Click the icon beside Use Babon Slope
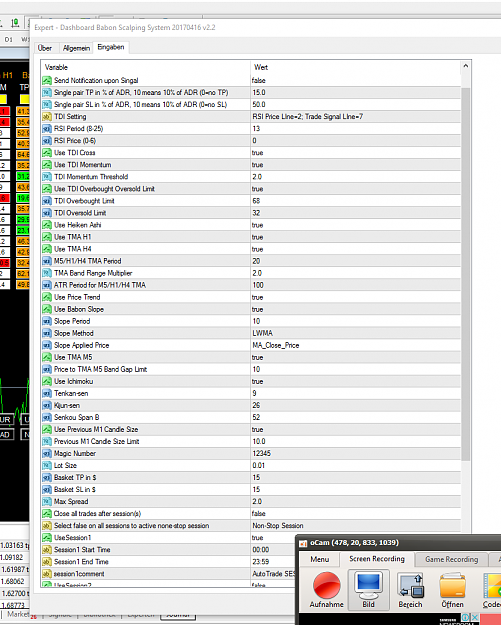This screenshot has height=625, width=501. coord(47,309)
